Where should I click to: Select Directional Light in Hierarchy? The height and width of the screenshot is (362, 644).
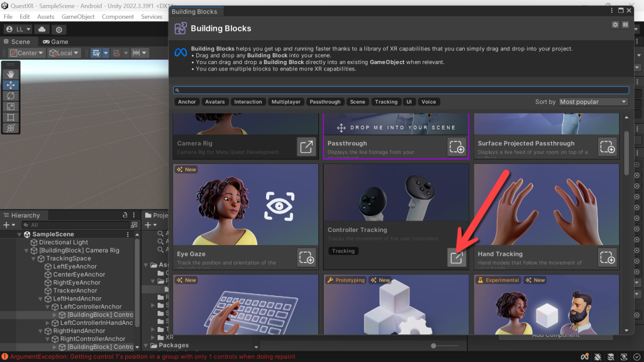(x=64, y=243)
